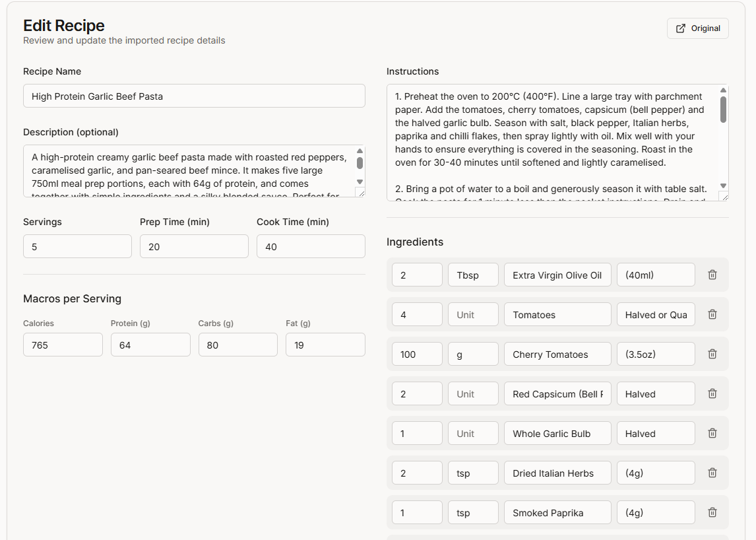Delete the Whole Garlic Bulb ingredient
Image resolution: width=756 pixels, height=540 pixels.
pyautogui.click(x=712, y=433)
